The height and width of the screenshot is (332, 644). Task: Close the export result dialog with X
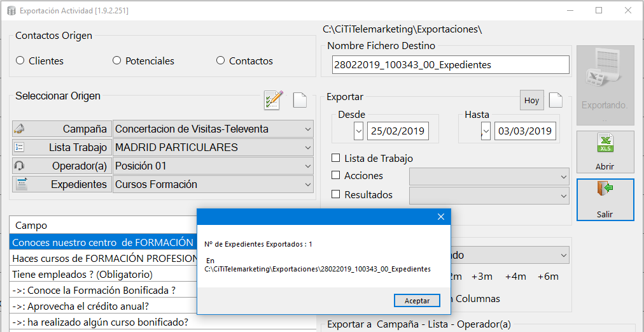point(441,217)
